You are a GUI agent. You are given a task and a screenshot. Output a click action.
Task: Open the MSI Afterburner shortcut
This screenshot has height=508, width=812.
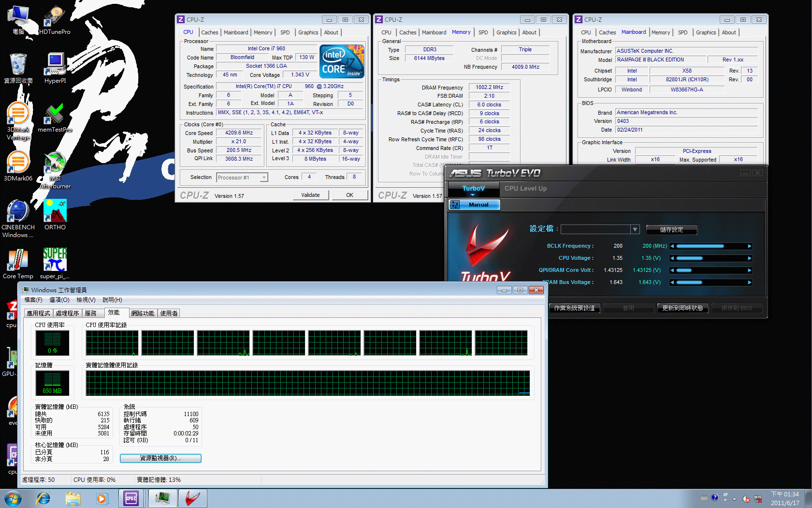coord(55,170)
